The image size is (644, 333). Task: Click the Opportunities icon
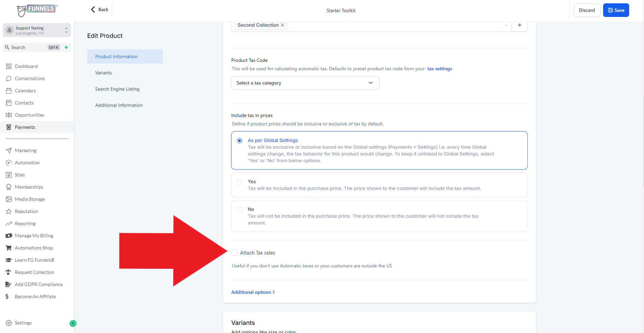[x=9, y=115]
